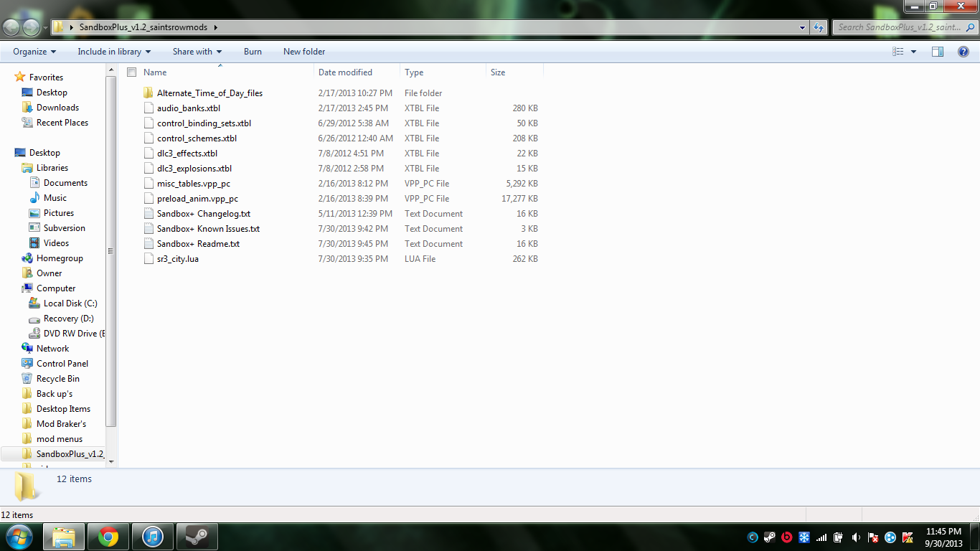Open the Organize menu
The image size is (980, 551).
(x=34, y=52)
